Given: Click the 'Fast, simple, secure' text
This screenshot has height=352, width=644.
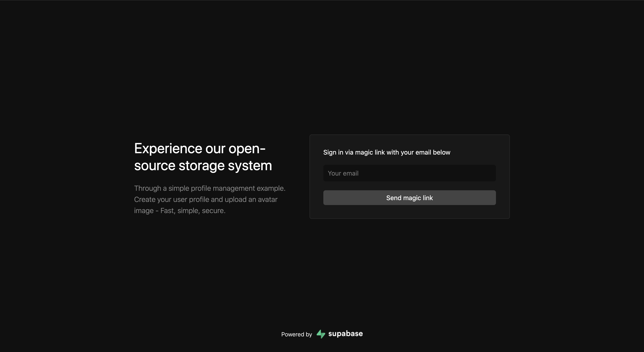Looking at the screenshot, I should coord(193,211).
